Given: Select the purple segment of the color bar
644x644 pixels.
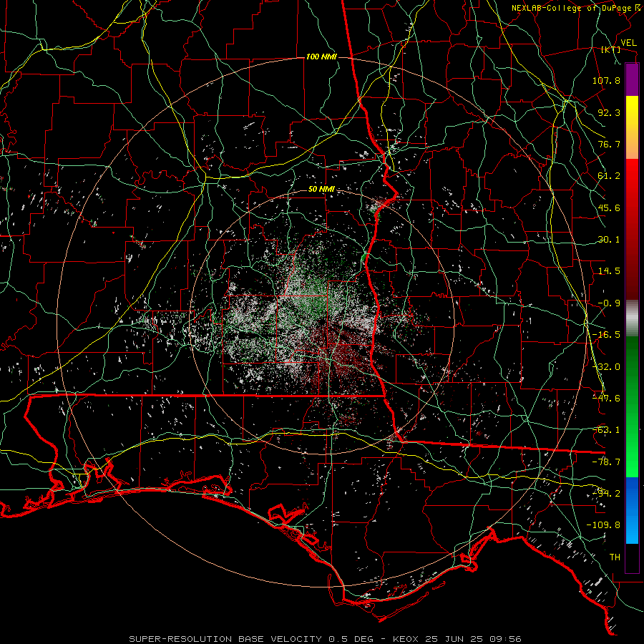Looking at the screenshot, I should [x=632, y=79].
